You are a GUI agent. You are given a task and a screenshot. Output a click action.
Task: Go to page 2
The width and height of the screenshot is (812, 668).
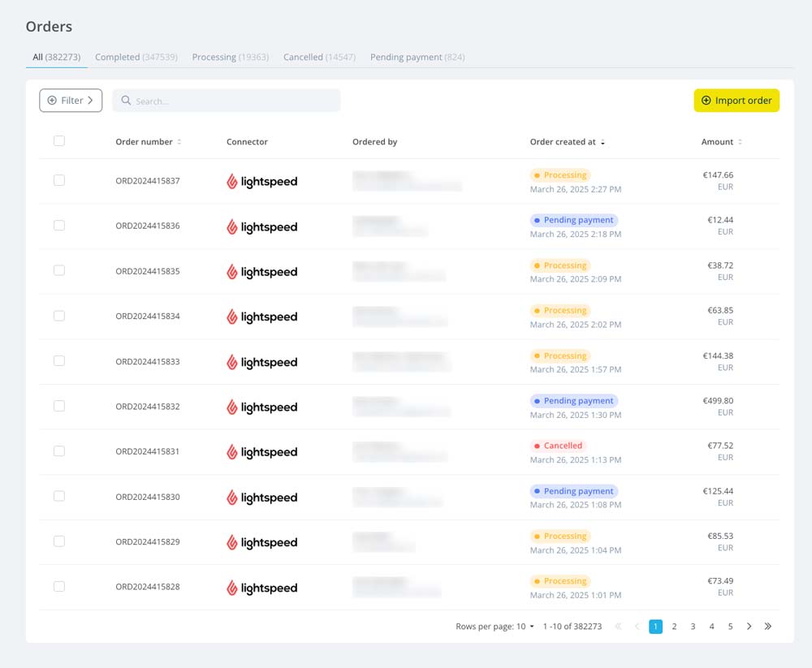point(674,627)
